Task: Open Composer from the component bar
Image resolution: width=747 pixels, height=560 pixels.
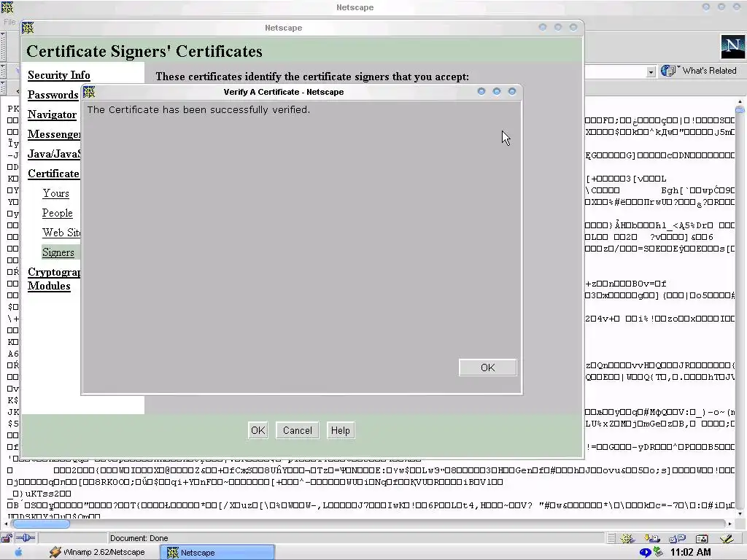Action: [727, 539]
